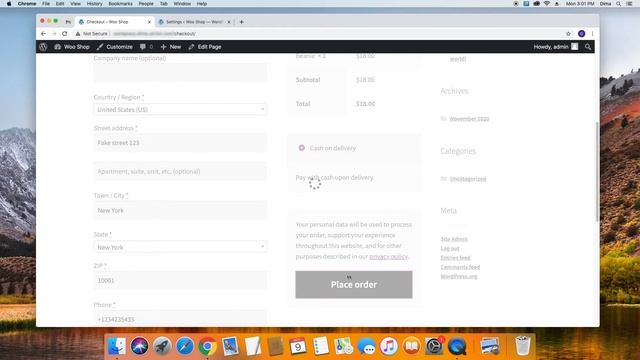640x360 pixels.
Task: Bookmark this page with the star icon
Action: point(569,34)
